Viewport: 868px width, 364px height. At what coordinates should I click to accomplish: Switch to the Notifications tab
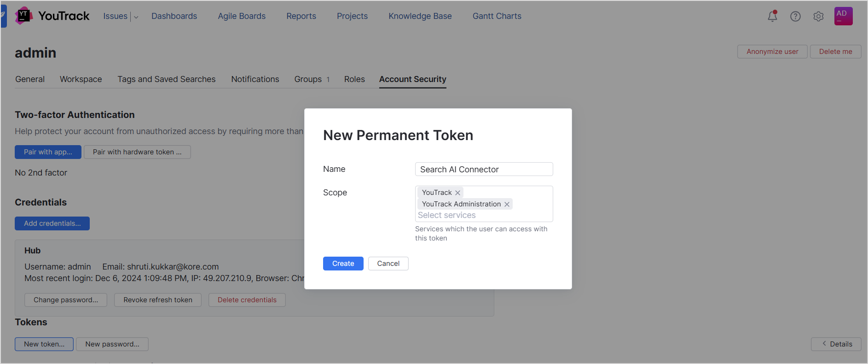pyautogui.click(x=255, y=79)
